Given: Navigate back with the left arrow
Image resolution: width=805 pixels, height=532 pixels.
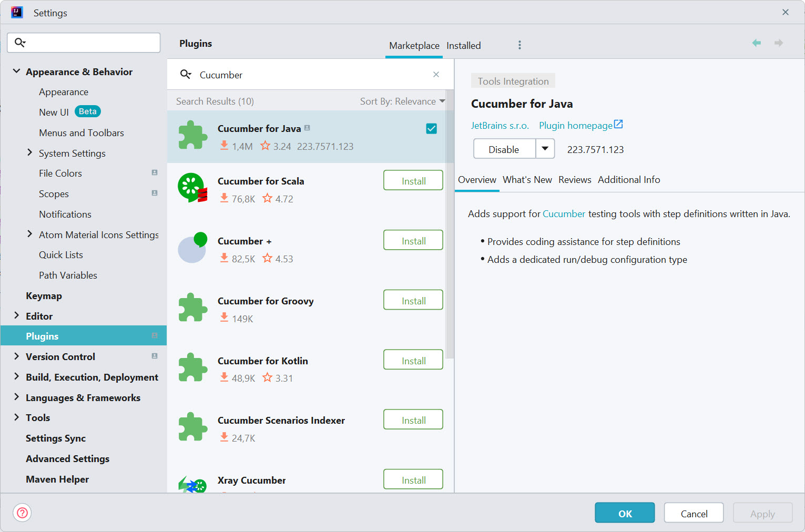Looking at the screenshot, I should 757,43.
